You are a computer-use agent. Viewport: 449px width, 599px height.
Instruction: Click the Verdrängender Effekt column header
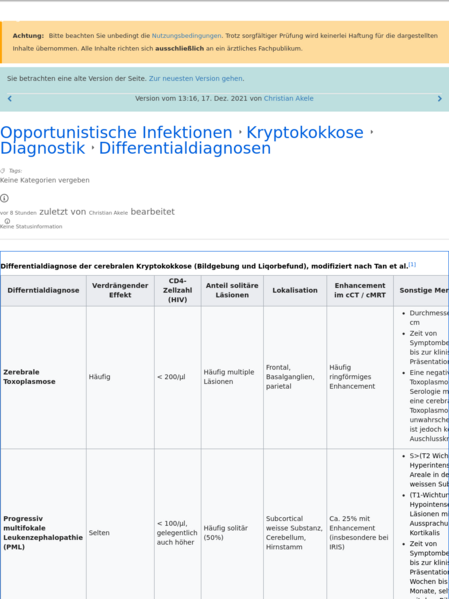click(120, 290)
